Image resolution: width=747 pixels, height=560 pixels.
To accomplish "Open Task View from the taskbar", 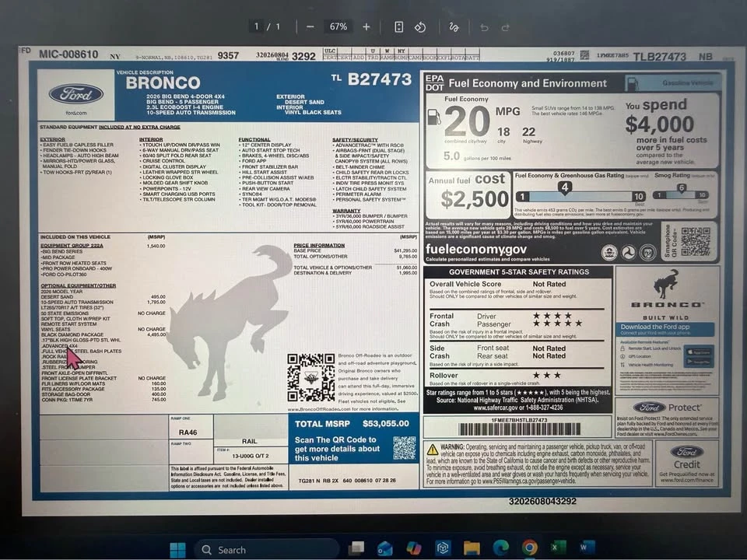I will click(x=356, y=548).
